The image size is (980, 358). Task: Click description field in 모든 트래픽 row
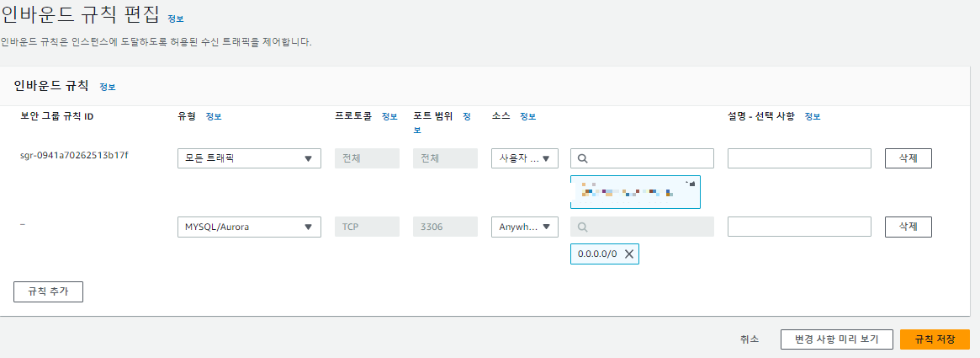click(x=799, y=158)
